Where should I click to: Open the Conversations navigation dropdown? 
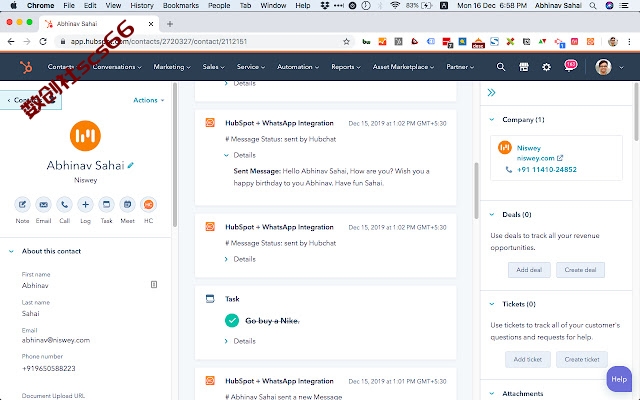117,67
